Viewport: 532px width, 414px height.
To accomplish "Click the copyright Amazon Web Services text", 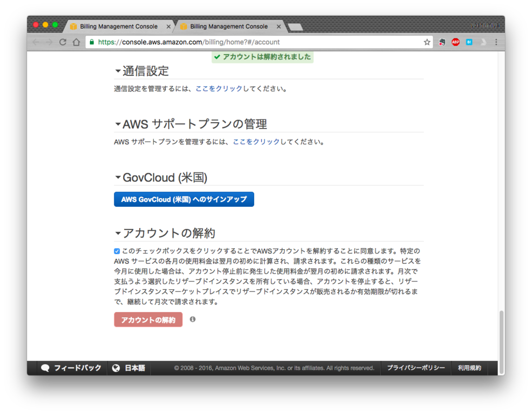I will 274,368.
